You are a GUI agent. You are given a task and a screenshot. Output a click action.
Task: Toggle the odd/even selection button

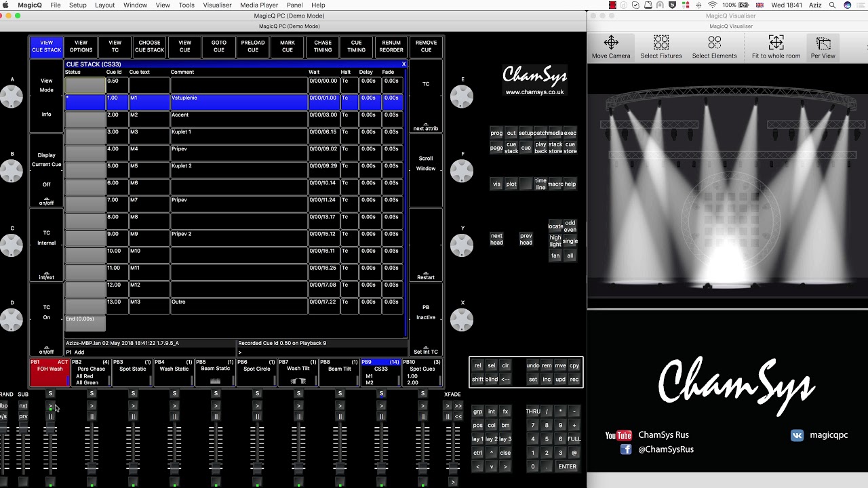tap(570, 226)
